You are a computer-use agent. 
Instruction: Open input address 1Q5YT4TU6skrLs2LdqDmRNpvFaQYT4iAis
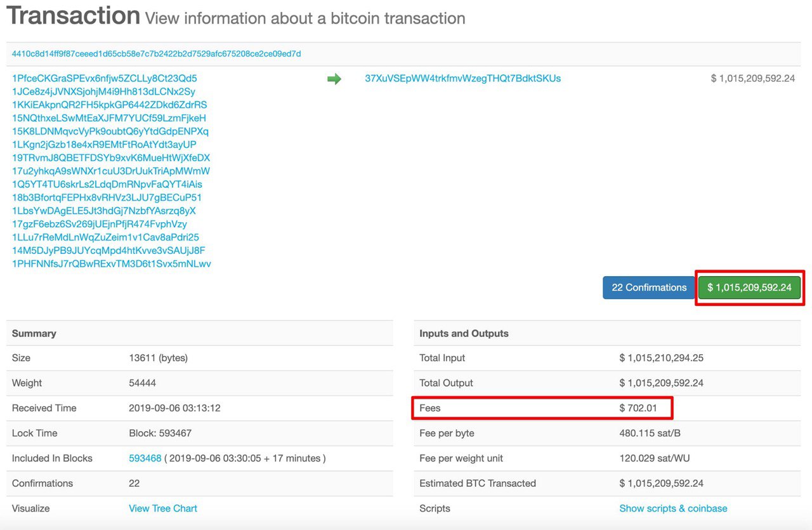click(x=107, y=184)
